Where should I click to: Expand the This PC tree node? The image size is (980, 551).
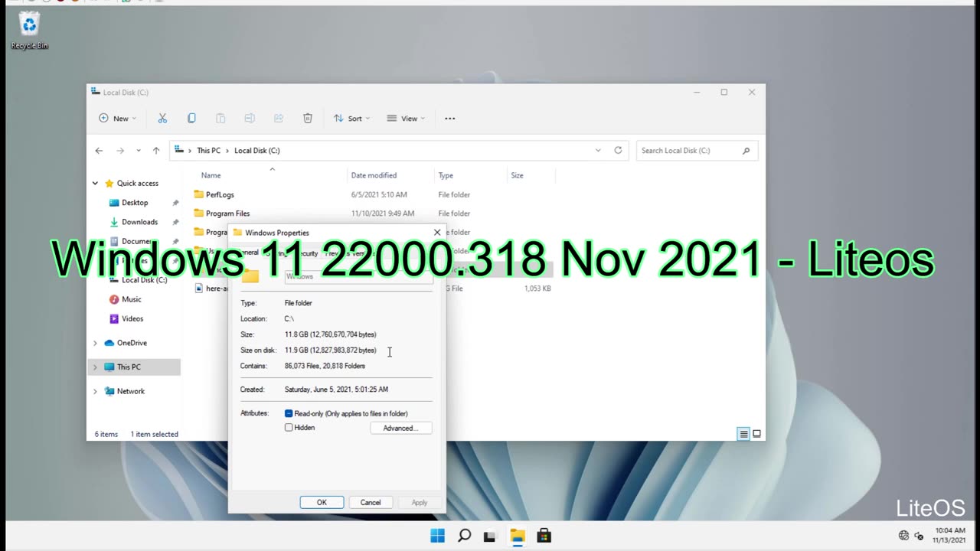pos(95,367)
